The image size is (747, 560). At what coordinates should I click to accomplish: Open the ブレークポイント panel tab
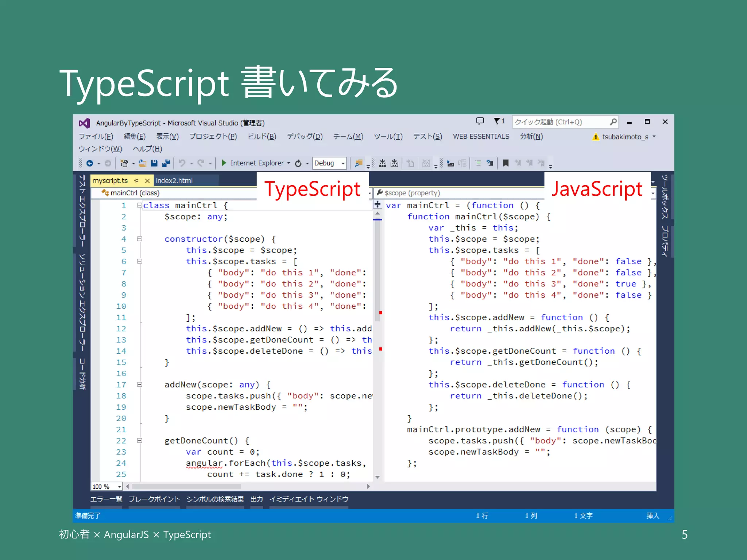[x=154, y=499]
